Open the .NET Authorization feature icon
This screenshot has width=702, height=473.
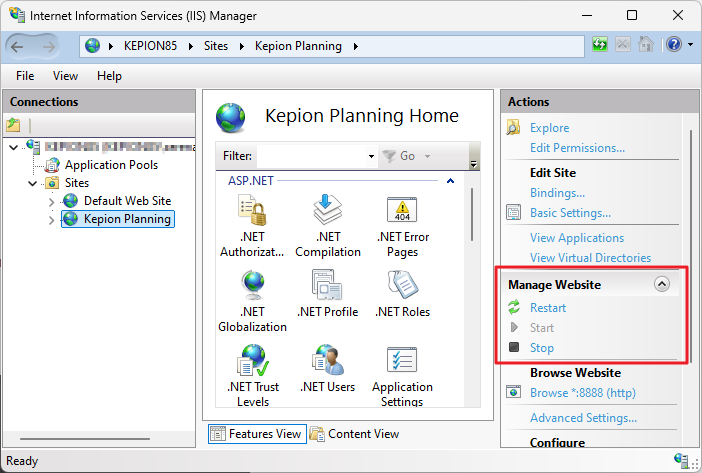252,210
